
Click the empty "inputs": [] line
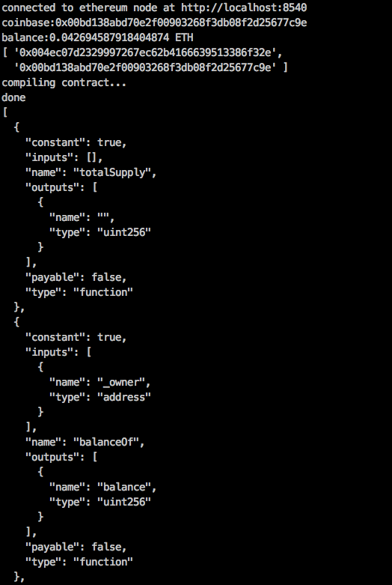click(64, 157)
